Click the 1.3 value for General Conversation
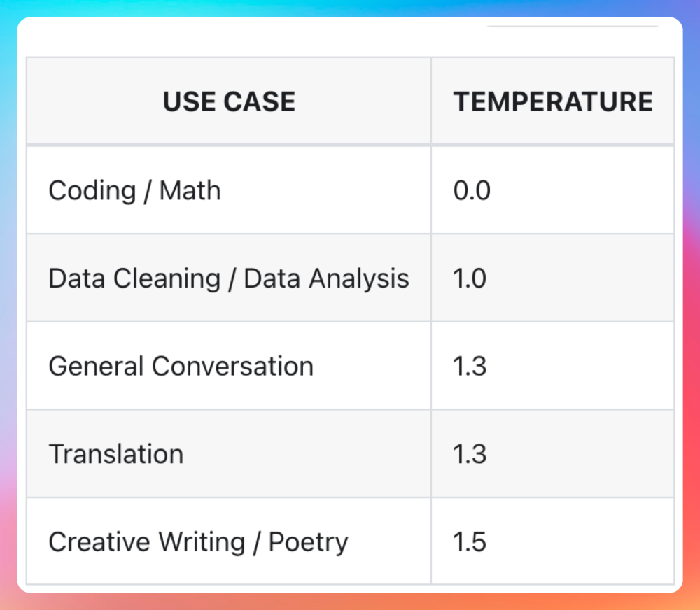The width and height of the screenshot is (700, 610). coord(470,367)
